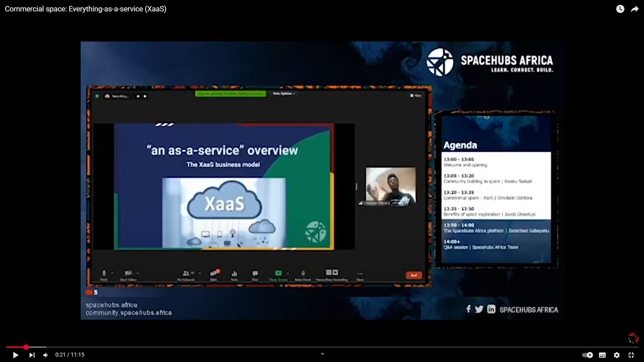Click the 0:21 / 11:15 time display
644x362 pixels.
(70, 355)
